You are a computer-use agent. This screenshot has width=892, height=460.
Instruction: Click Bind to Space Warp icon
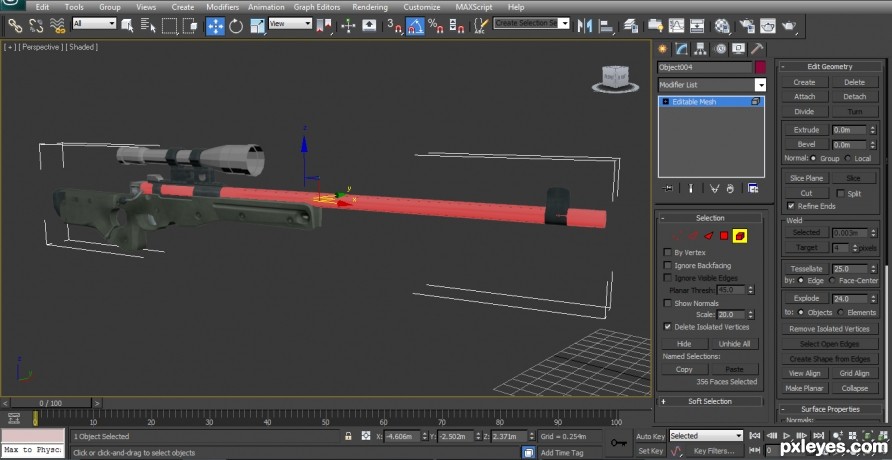tap(57, 25)
